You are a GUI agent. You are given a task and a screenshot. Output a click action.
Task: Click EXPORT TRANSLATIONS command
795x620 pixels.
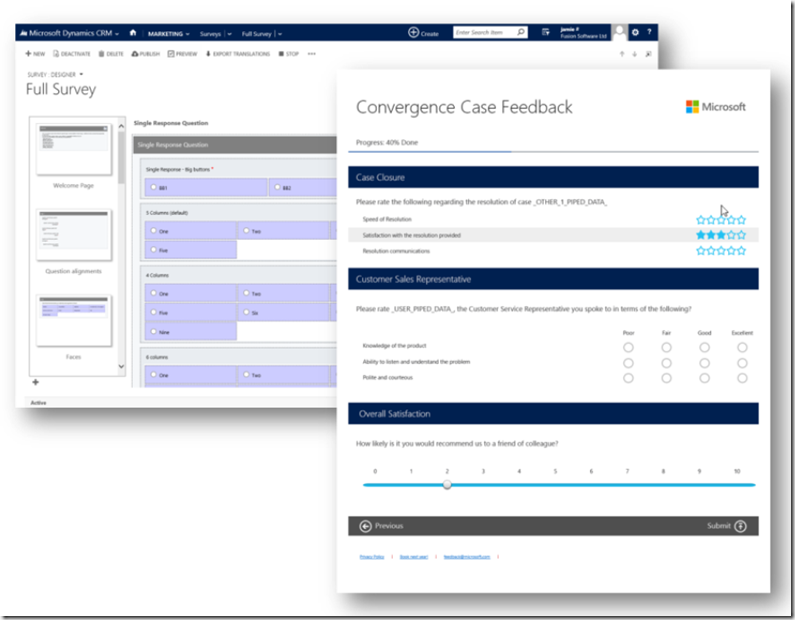click(238, 54)
